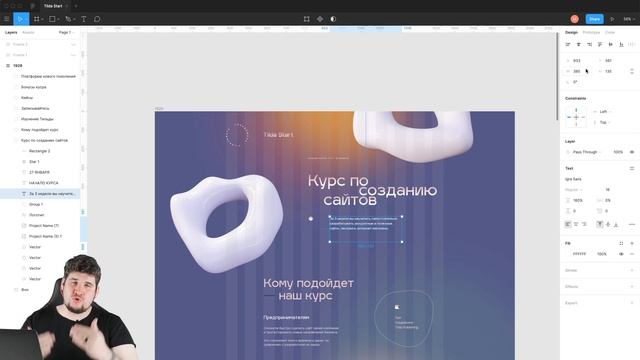Screen dimensions: 640x360
Task: Toggle constrain proportions lock
Action: 632,71
